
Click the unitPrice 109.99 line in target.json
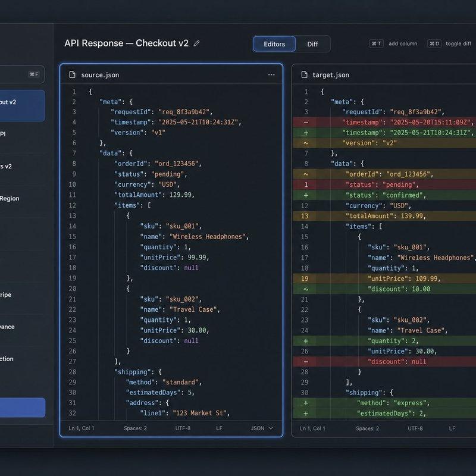[x=404, y=278]
